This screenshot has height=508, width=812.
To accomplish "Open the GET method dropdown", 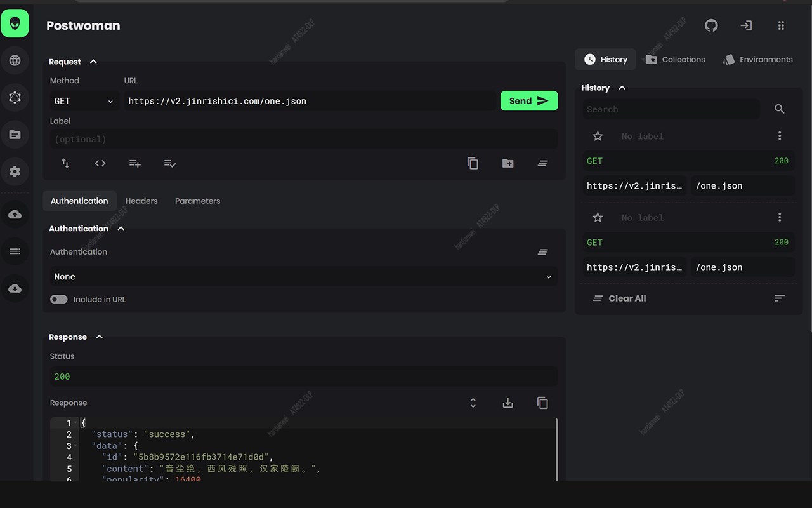I will (x=84, y=101).
